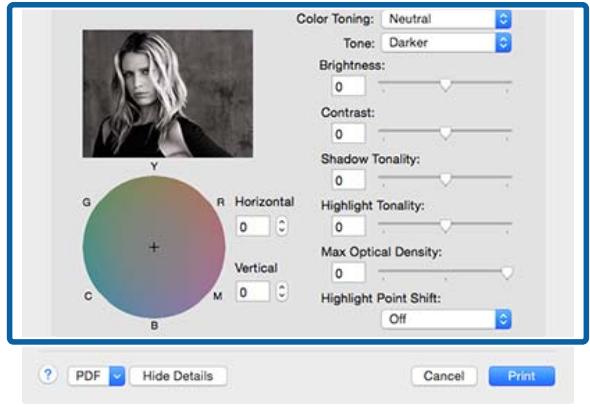Click the Brightness value field
This screenshot has width=590, height=407.
pyautogui.click(x=348, y=87)
